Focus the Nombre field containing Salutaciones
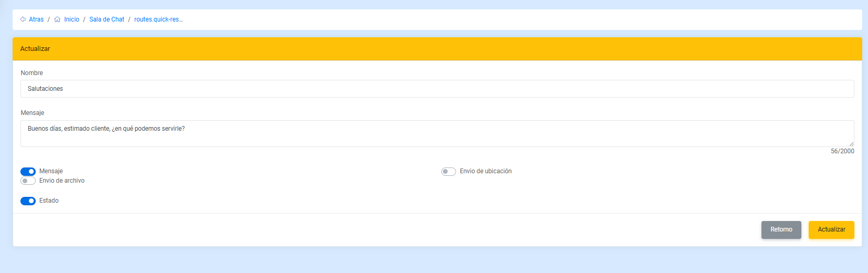 click(x=437, y=89)
